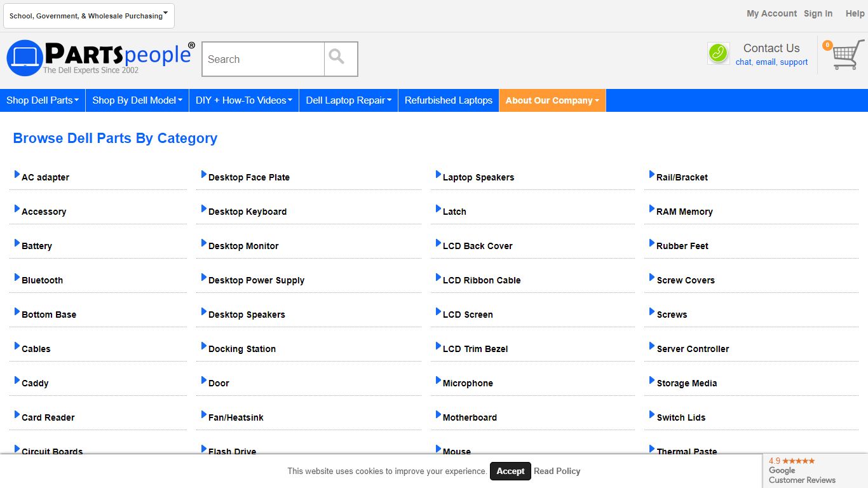This screenshot has height=488, width=868.
Task: Open the Screw Covers category
Action: click(x=686, y=280)
